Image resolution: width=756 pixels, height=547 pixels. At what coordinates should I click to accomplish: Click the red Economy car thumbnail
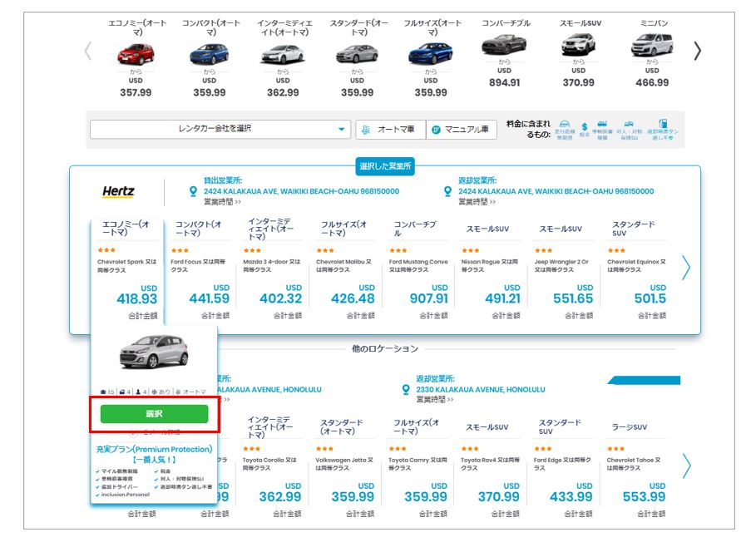click(x=136, y=54)
